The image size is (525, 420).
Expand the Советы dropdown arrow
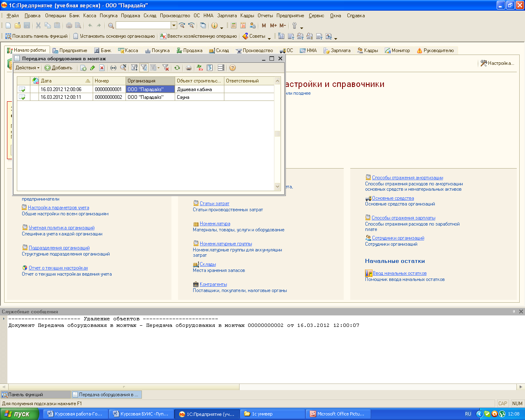(x=269, y=38)
